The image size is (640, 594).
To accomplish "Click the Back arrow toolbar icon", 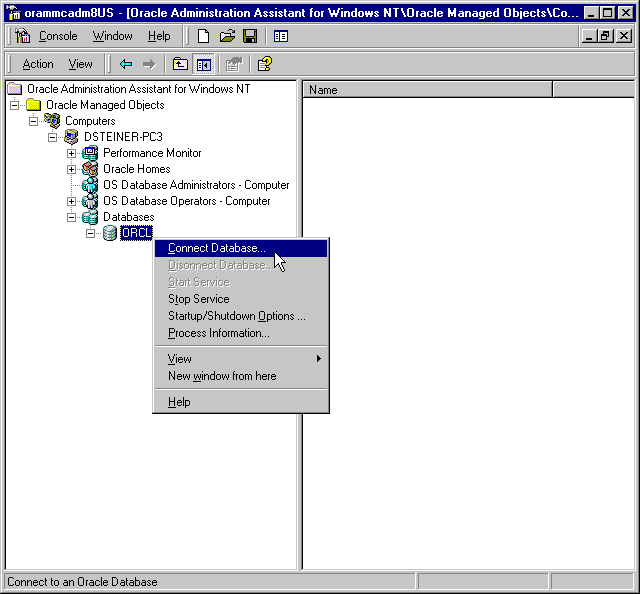I will 126,64.
